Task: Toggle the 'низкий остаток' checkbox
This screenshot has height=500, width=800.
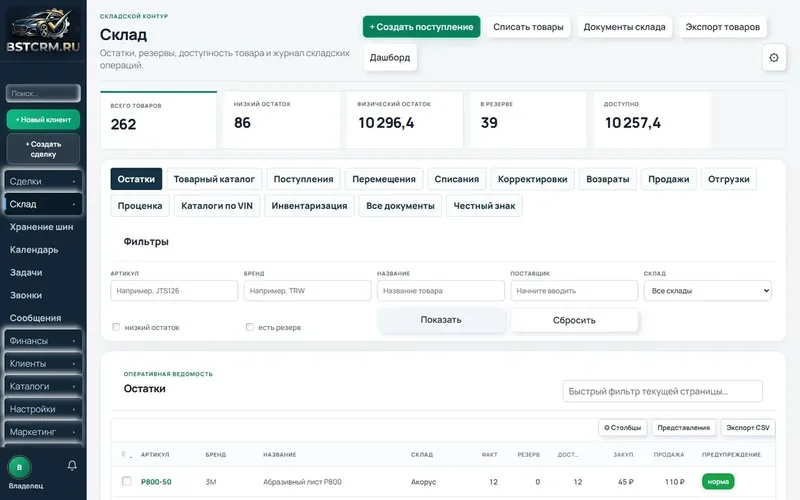Action: [x=116, y=327]
